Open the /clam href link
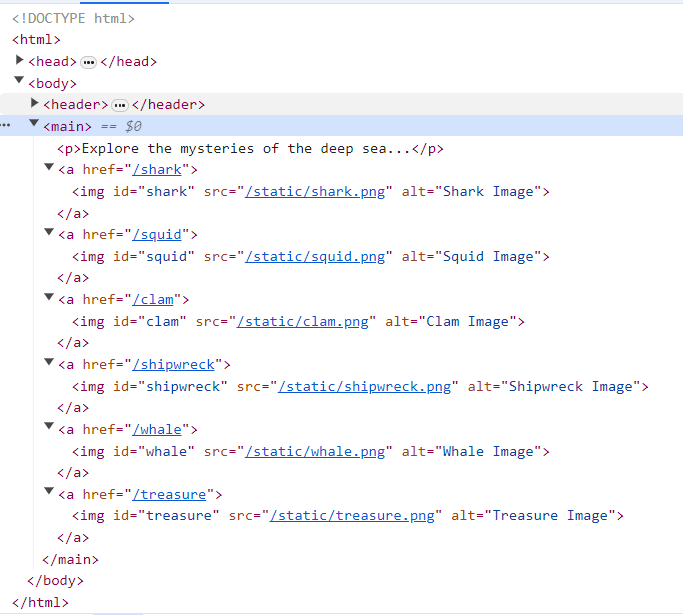Screen dimensions: 683x615 [153, 300]
